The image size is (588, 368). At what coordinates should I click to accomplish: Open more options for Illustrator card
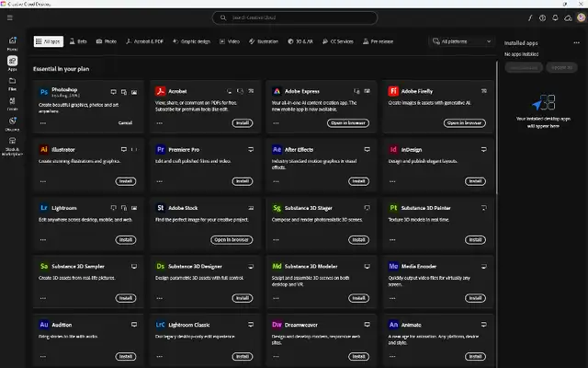(x=43, y=181)
